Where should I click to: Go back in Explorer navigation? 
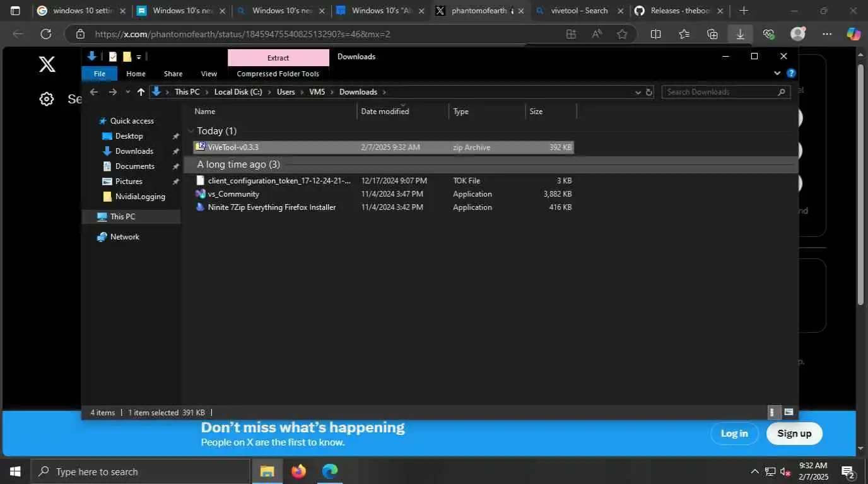point(94,92)
